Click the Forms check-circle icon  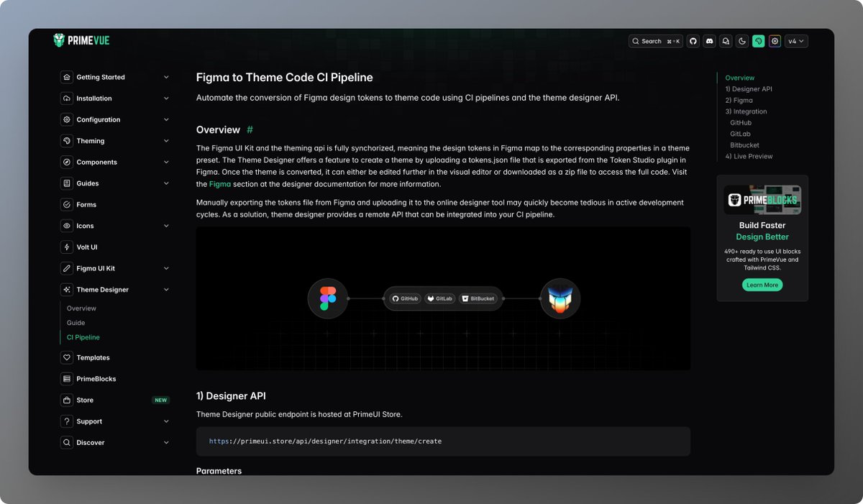click(67, 205)
